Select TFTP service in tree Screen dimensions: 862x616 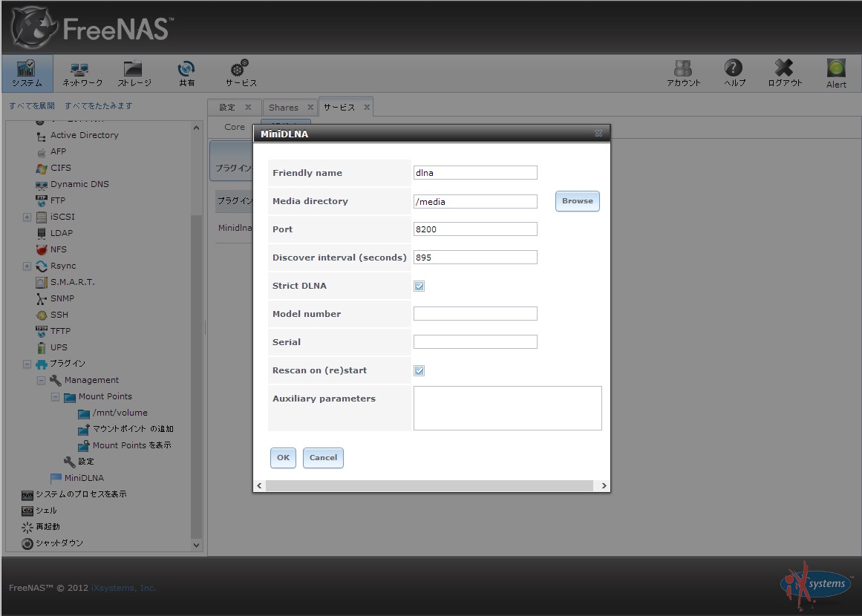point(60,331)
